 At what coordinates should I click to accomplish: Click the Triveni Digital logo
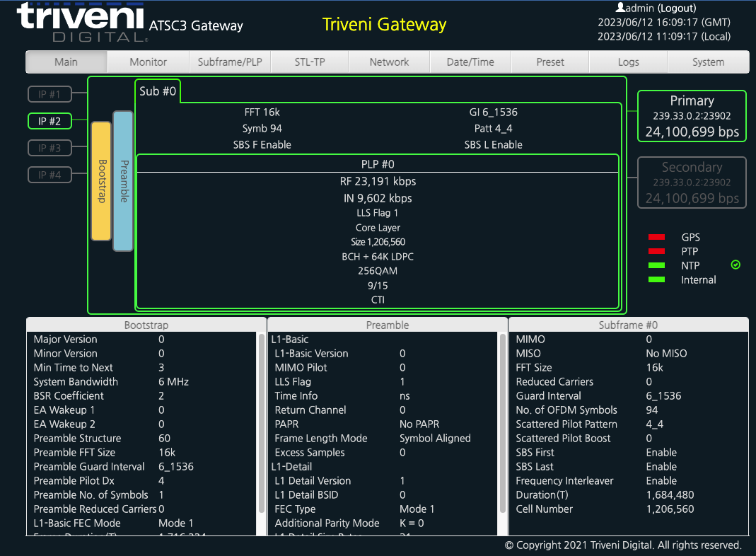click(81, 22)
